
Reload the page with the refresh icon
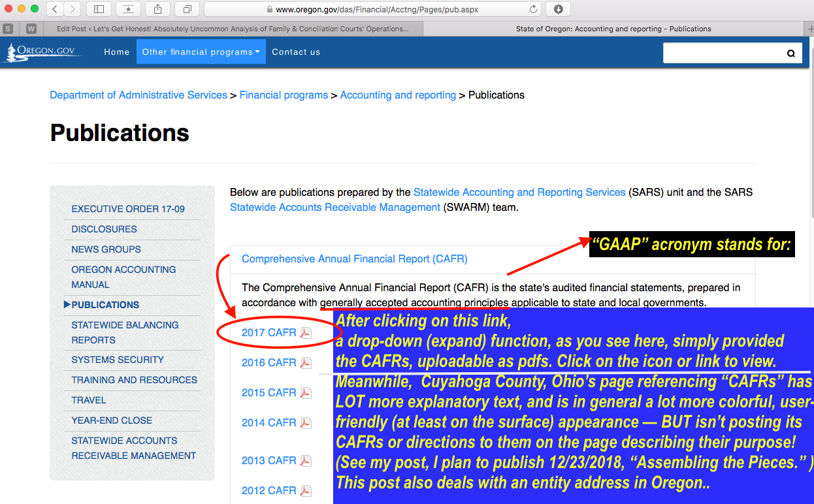[534, 9]
